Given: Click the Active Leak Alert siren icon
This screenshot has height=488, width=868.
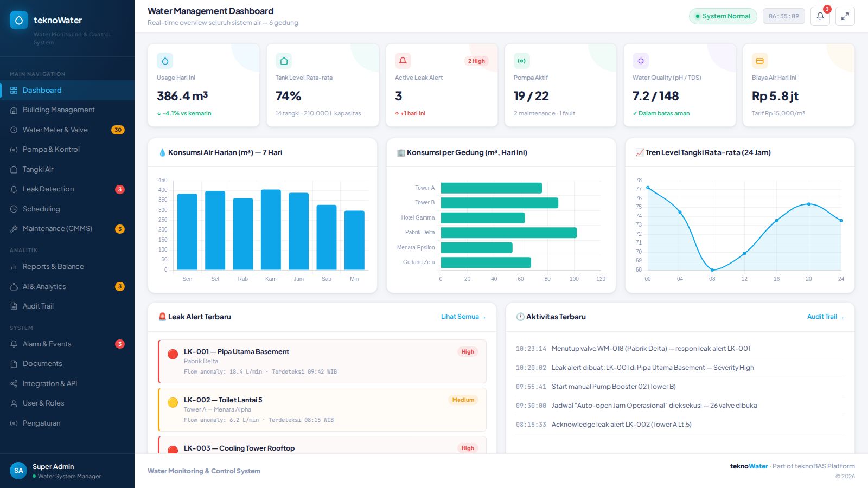Looking at the screenshot, I should (x=403, y=61).
